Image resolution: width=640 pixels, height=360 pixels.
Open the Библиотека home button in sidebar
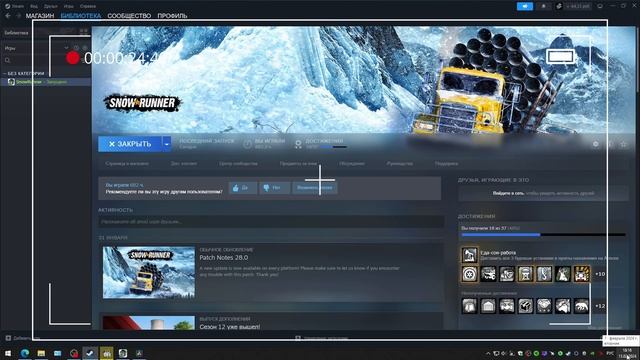(16, 33)
